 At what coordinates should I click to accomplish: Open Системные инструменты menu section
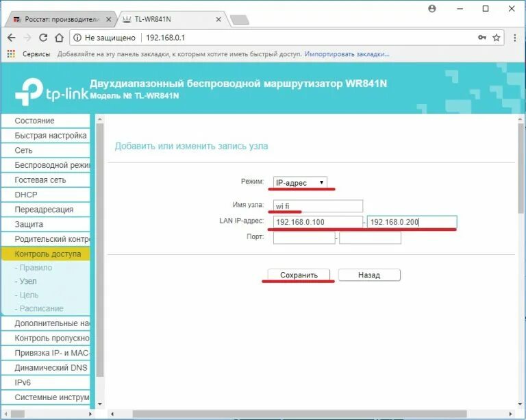point(46,397)
